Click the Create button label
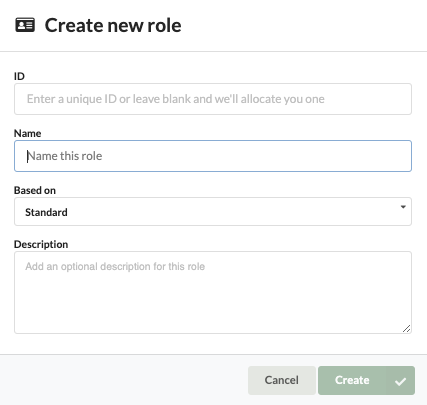 (352, 380)
